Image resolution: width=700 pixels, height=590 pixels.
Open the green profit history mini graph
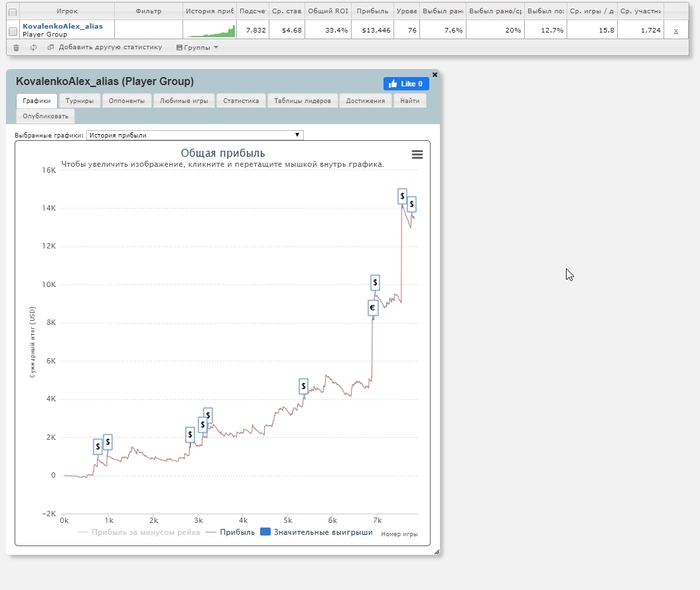coord(209,30)
